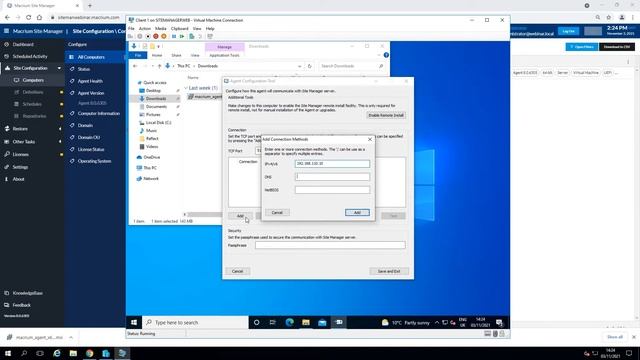Viewport: 640px width, 360px height.
Task: Reload the browser page
Action: click(29, 18)
